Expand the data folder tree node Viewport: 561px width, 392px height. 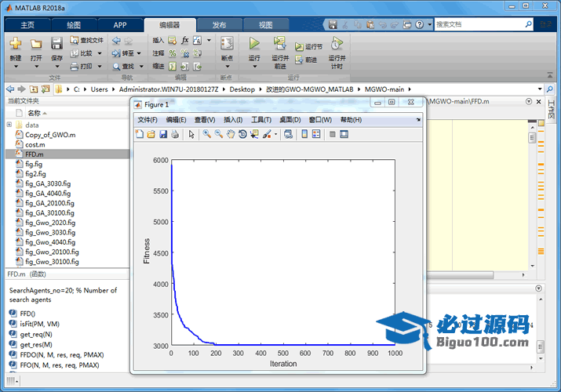pyautogui.click(x=9, y=125)
